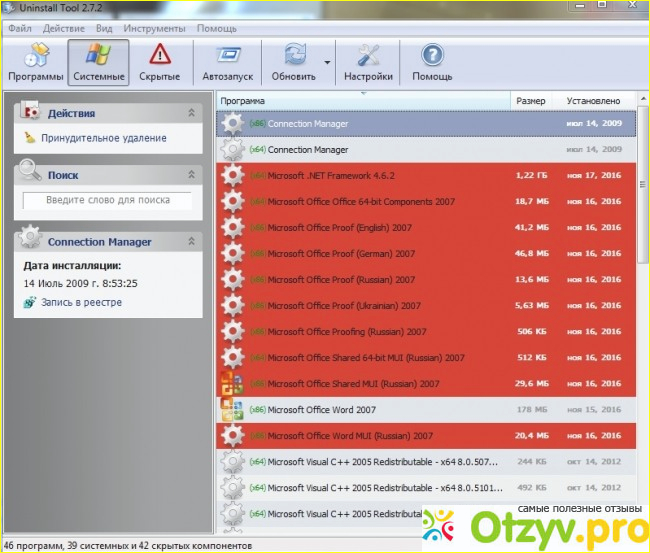The image size is (650, 553).
Task: Click the Помощь question mark icon
Action: pos(432,55)
